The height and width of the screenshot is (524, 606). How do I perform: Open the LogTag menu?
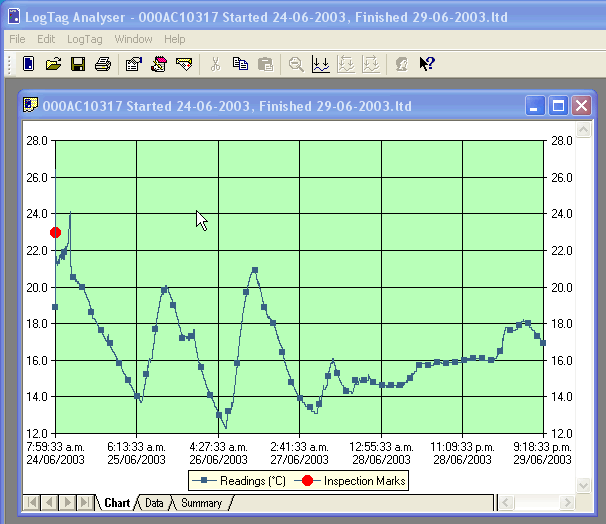point(84,39)
